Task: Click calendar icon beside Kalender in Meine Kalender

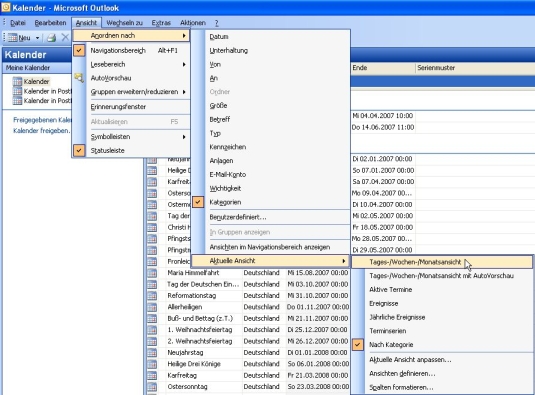Action: point(17,81)
